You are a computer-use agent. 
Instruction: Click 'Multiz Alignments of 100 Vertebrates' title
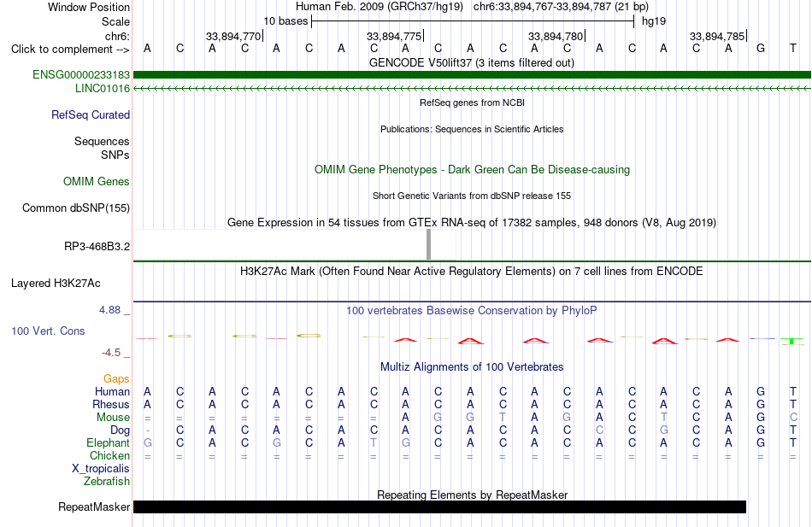[472, 367]
